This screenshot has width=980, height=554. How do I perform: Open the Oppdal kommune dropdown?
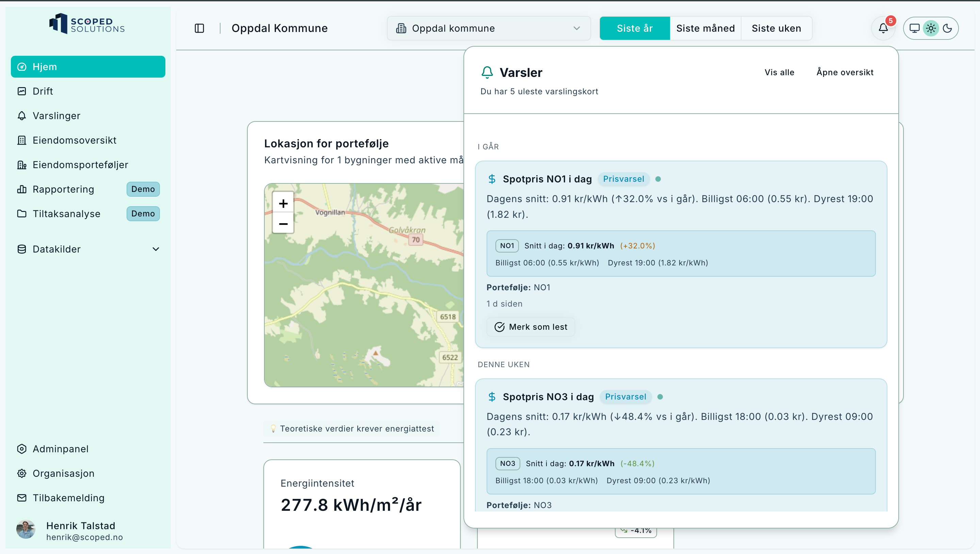(x=489, y=28)
